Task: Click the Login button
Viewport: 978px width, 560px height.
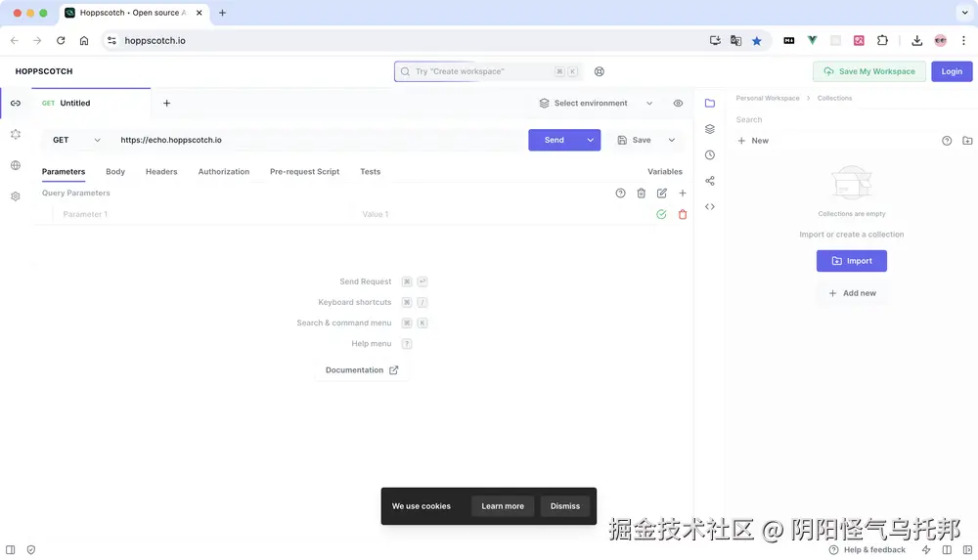Action: (952, 71)
